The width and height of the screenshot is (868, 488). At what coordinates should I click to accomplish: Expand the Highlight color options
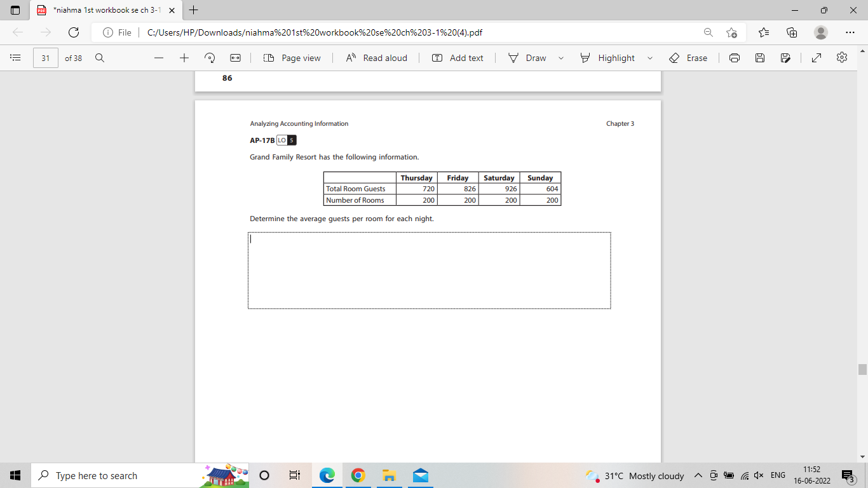tap(649, 58)
